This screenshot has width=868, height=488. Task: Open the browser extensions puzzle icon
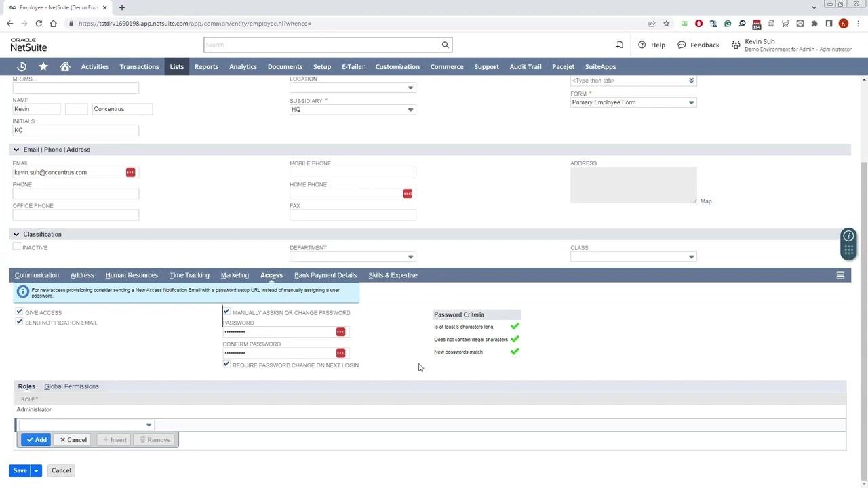click(814, 24)
